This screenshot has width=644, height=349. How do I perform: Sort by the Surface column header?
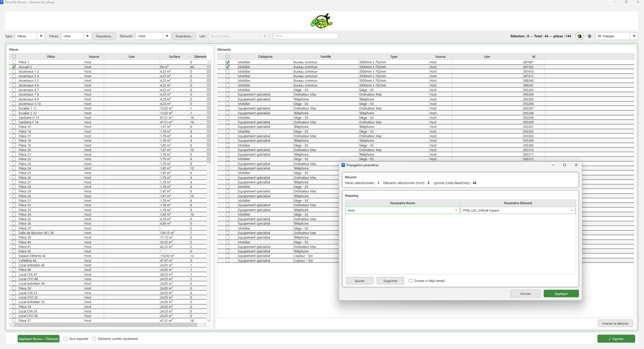(x=174, y=56)
